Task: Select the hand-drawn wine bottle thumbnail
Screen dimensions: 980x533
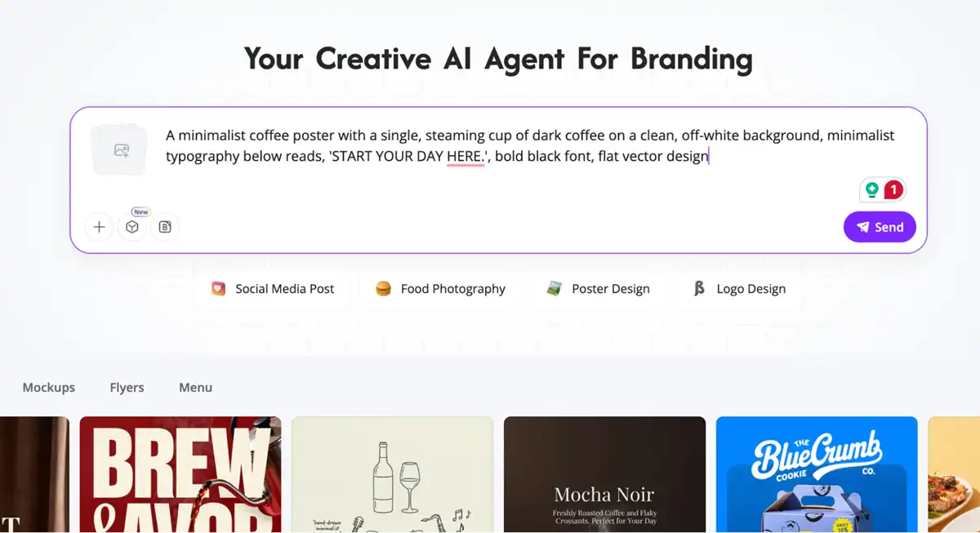Action: 392,475
